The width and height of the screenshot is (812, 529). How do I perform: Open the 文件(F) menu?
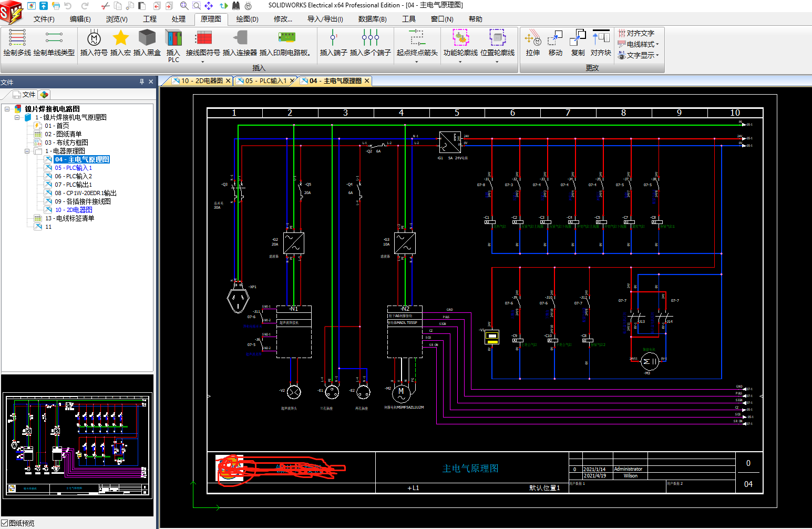pyautogui.click(x=44, y=19)
